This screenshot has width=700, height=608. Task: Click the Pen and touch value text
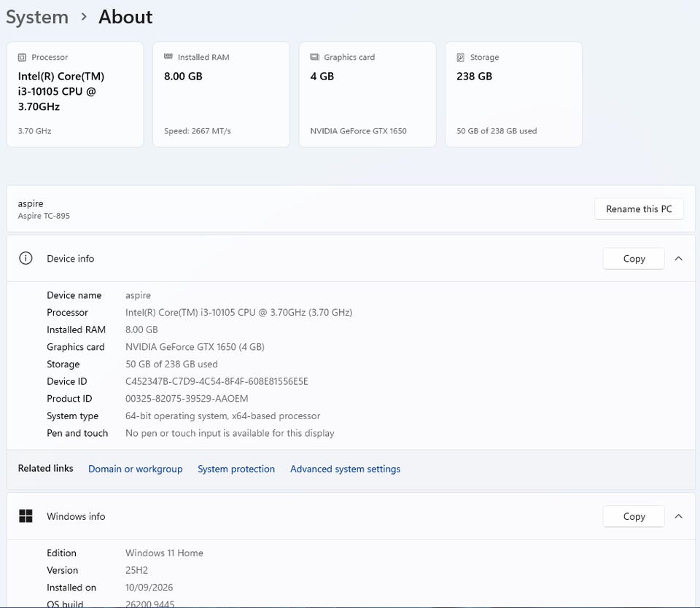(230, 433)
